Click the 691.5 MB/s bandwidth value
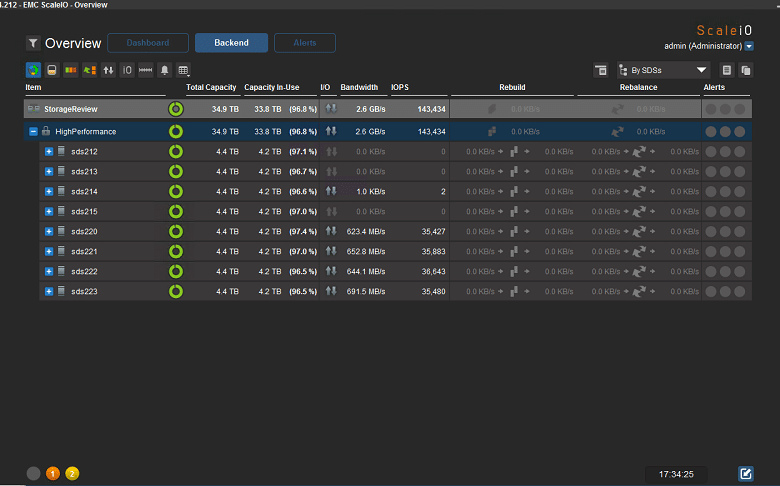The height and width of the screenshot is (486, 780). coord(366,292)
